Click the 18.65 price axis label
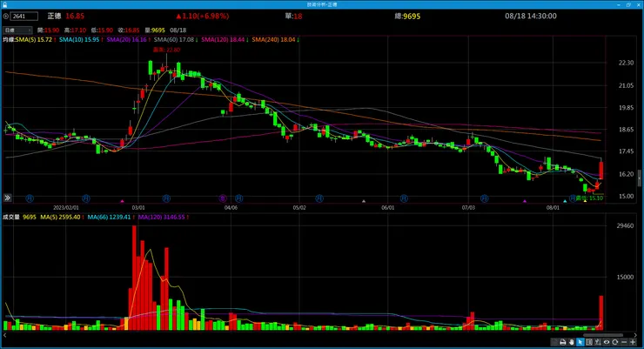The width and height of the screenshot is (644, 349). (x=626, y=130)
